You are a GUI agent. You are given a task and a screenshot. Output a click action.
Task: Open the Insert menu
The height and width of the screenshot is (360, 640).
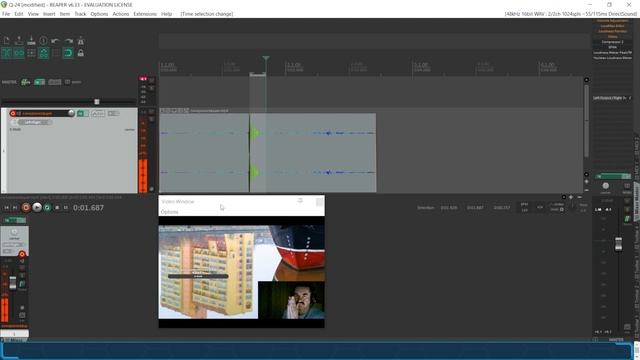click(x=49, y=14)
